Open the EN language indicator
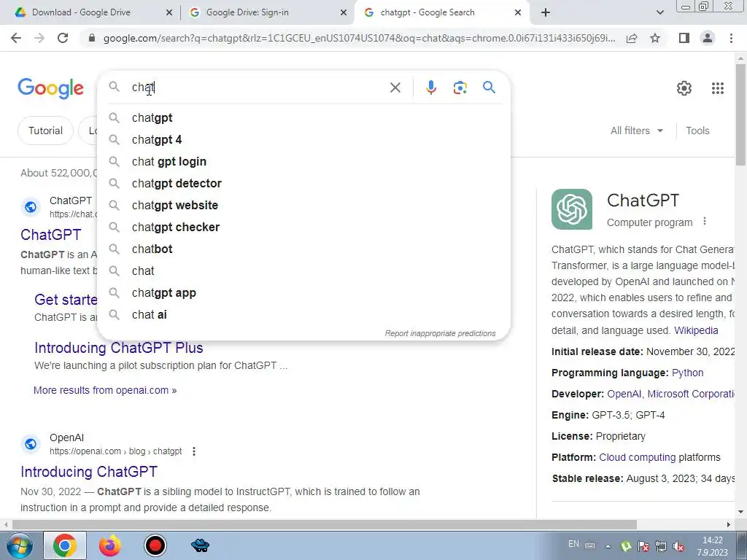Viewport: 747px width, 560px height. tap(573, 544)
